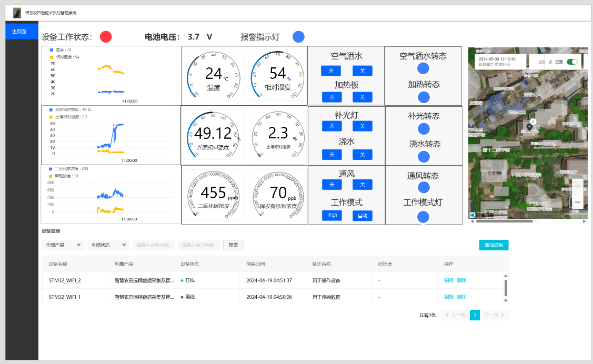Turn on 通风 with 开 button
The width and height of the screenshot is (593, 364).
coord(331,185)
